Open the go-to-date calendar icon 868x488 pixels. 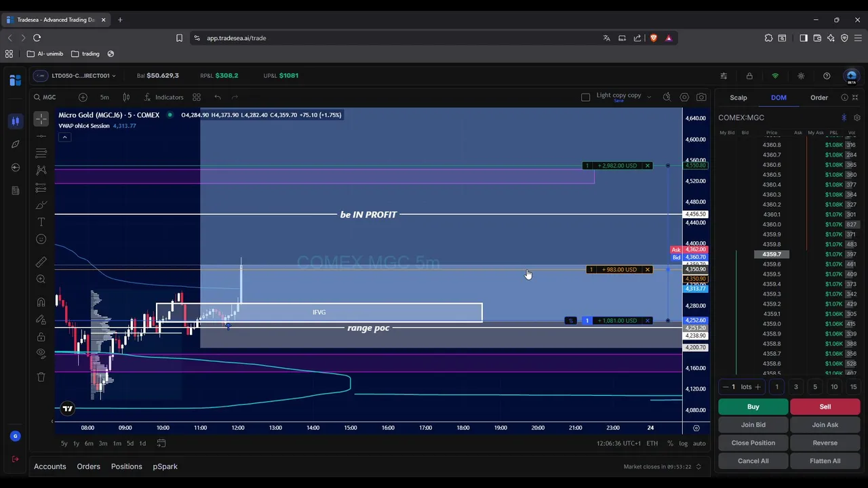(161, 443)
